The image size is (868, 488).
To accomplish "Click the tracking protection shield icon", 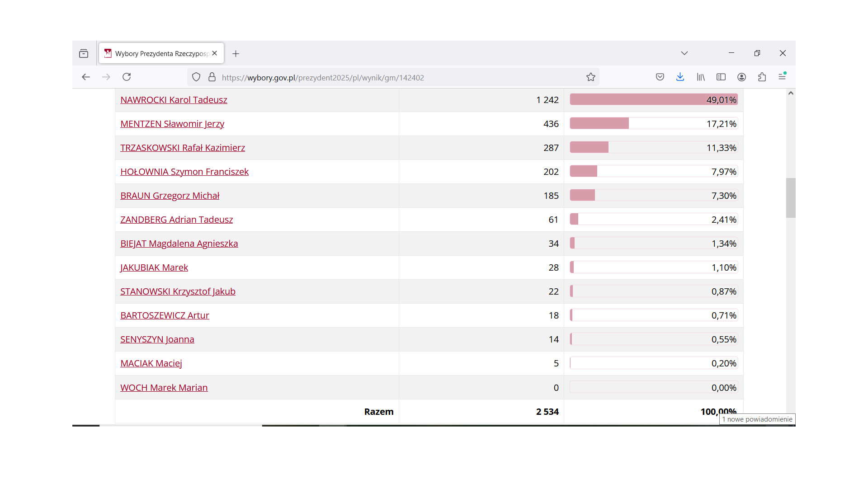I will click(196, 77).
